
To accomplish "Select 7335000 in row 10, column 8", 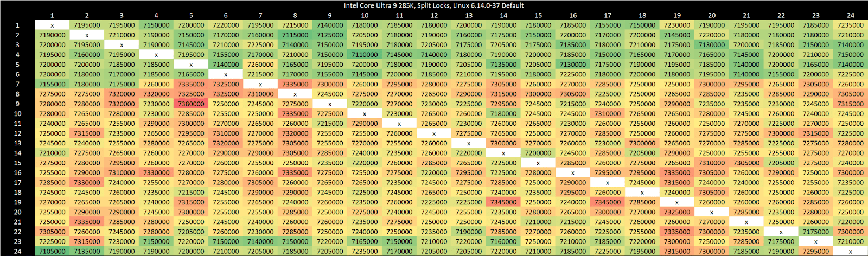I will point(295,113).
